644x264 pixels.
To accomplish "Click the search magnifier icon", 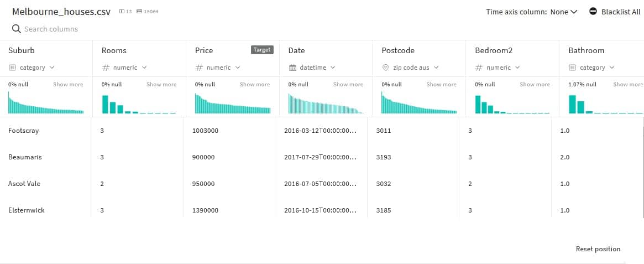I will [x=17, y=29].
